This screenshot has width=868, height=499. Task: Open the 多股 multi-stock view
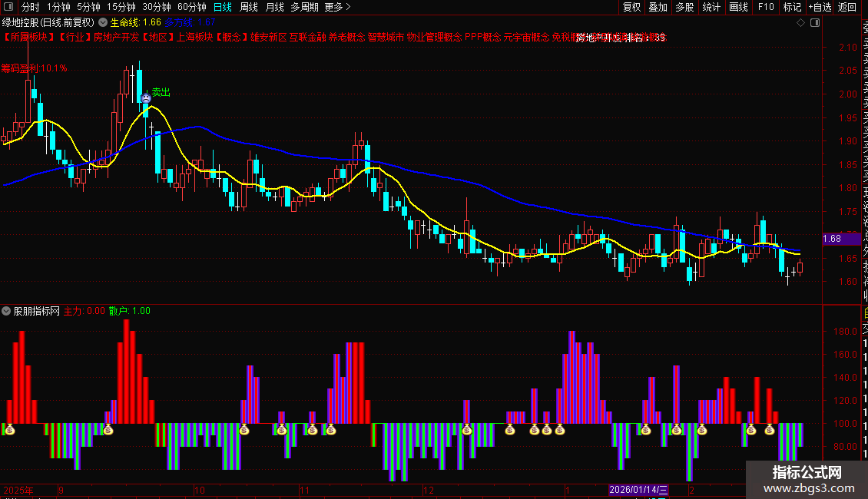[x=684, y=7]
